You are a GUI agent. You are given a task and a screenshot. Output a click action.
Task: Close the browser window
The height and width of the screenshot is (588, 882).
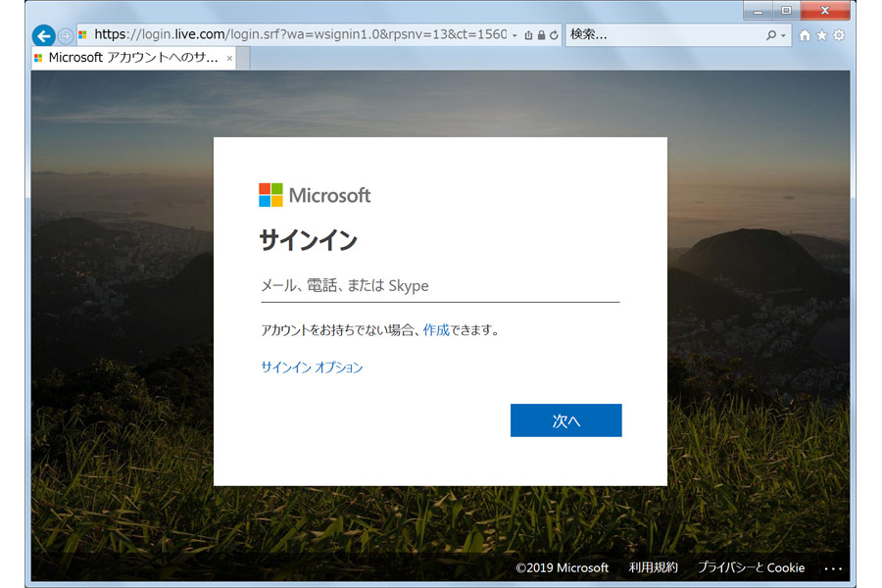[825, 11]
